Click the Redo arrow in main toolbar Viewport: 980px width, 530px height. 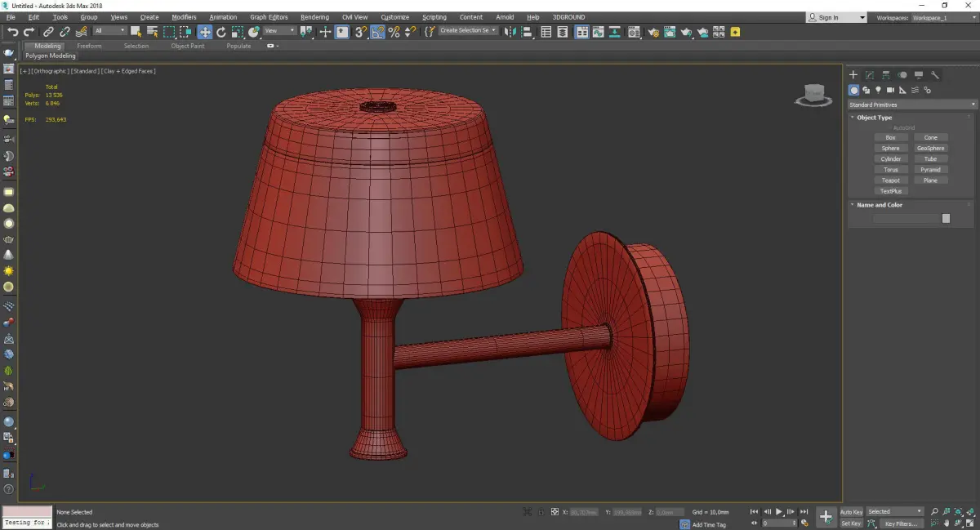click(x=29, y=32)
